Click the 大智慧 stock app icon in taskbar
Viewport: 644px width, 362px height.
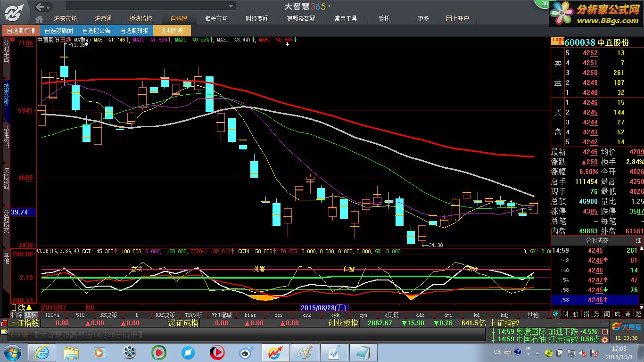coord(275,352)
